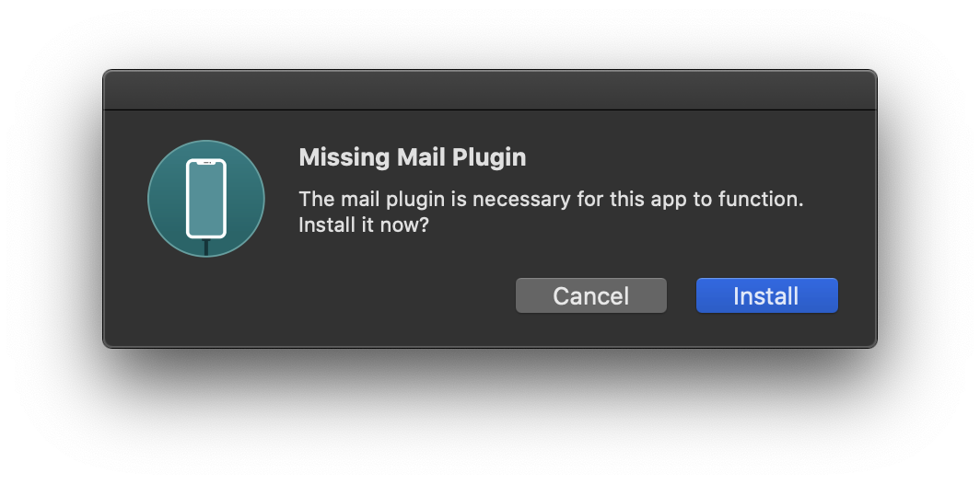Click the "mail plugin is necessary" message line

(x=551, y=200)
